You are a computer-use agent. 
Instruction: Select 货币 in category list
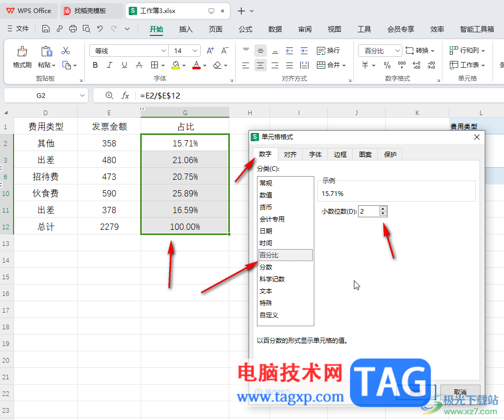point(286,207)
